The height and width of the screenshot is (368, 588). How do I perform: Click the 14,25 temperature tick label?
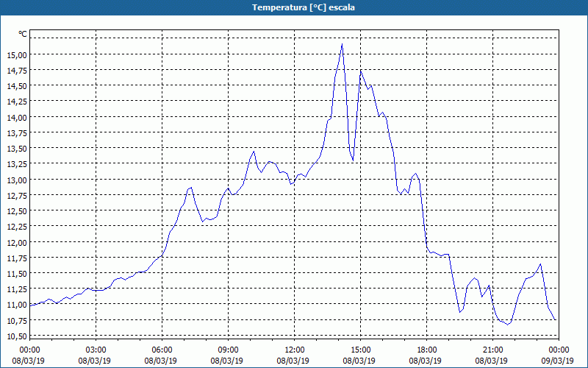click(16, 102)
